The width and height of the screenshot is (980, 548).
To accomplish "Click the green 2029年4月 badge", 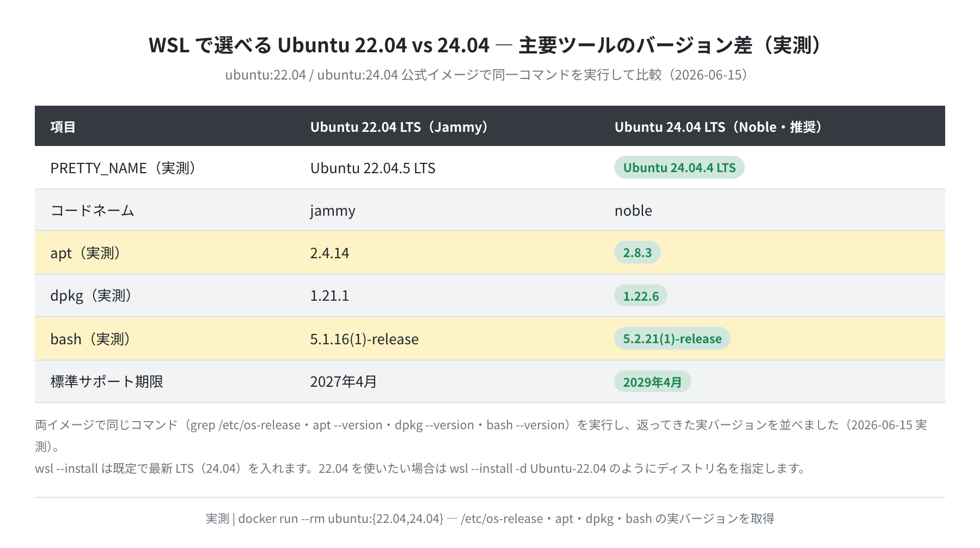I will (x=652, y=382).
